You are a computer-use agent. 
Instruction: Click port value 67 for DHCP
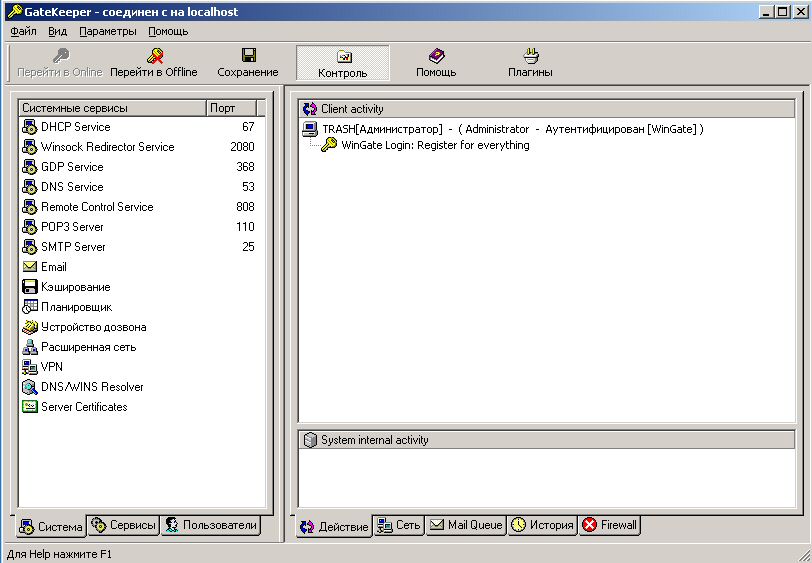(x=248, y=127)
